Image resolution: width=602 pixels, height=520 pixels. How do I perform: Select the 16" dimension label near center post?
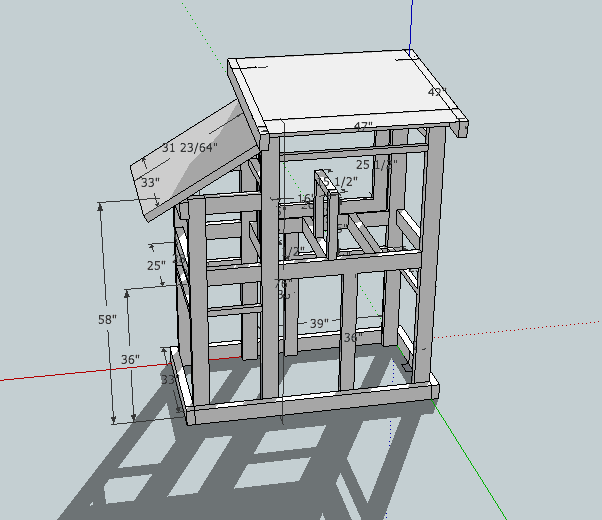(306, 198)
